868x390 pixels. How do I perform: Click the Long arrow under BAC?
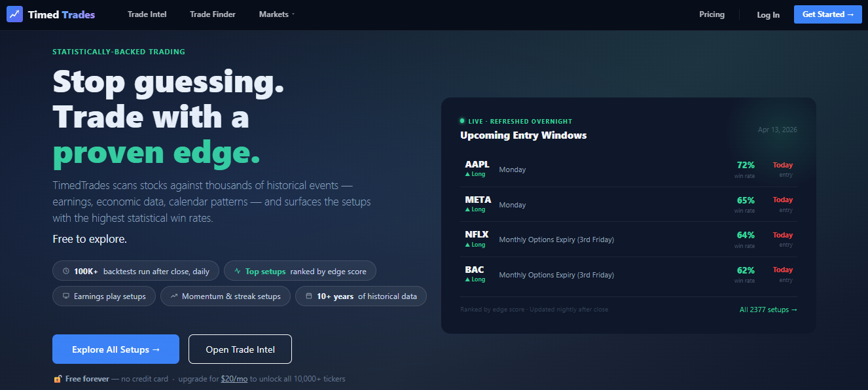[467, 279]
